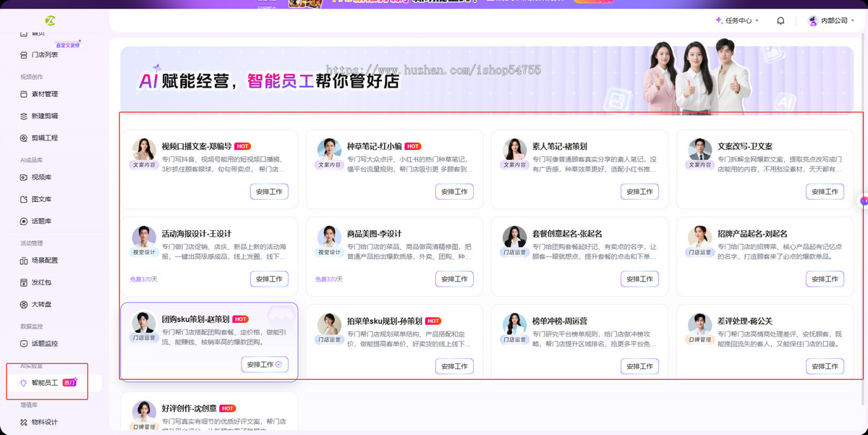Click the avatar of 榜单冲榜-周运营
Screen dimensions: 868x435
click(514, 324)
